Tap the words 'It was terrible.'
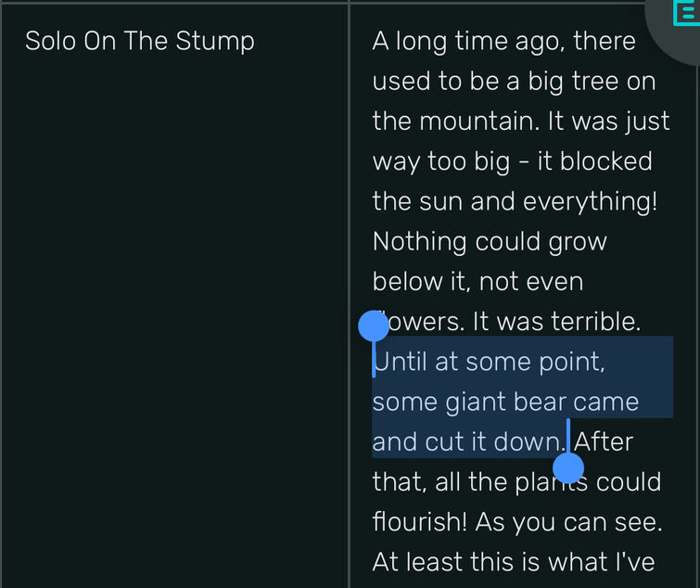700x588 pixels. pyautogui.click(x=556, y=322)
